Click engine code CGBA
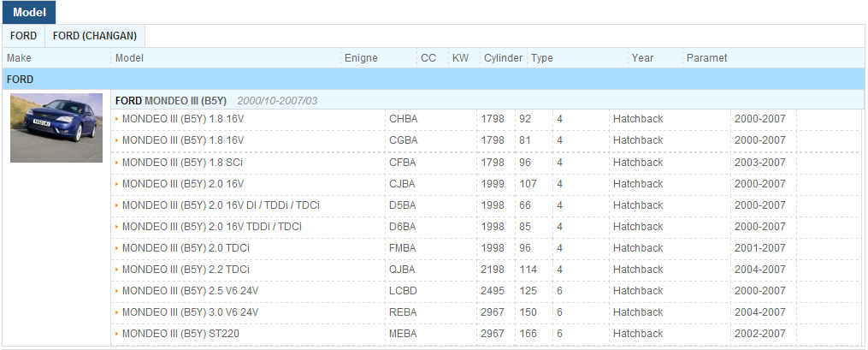This screenshot has height=350, width=868. tap(403, 140)
